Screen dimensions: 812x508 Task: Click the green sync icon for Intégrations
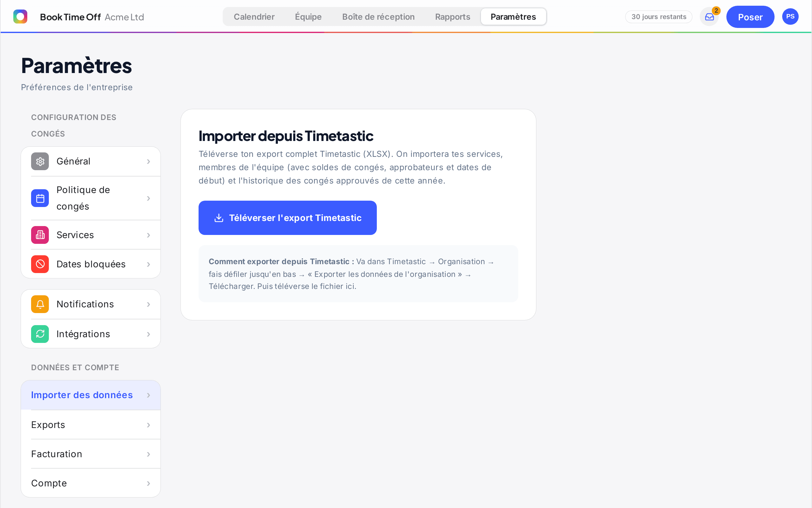(x=40, y=334)
